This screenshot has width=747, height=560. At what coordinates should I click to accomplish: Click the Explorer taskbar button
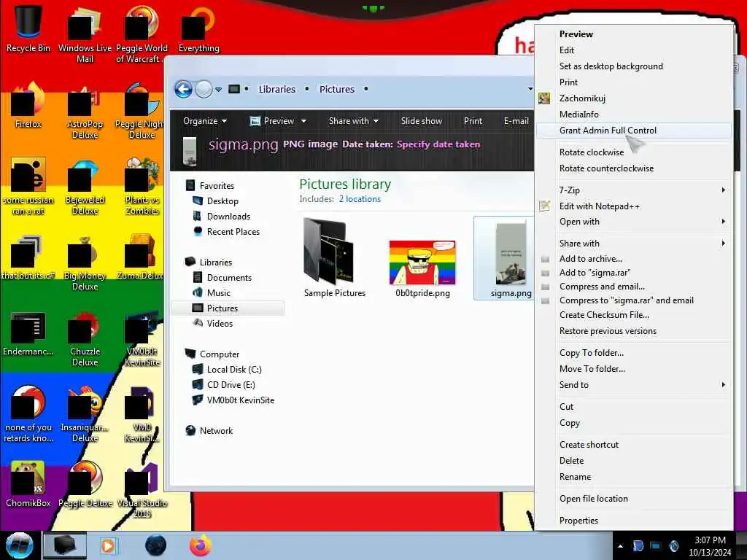pyautogui.click(x=65, y=545)
